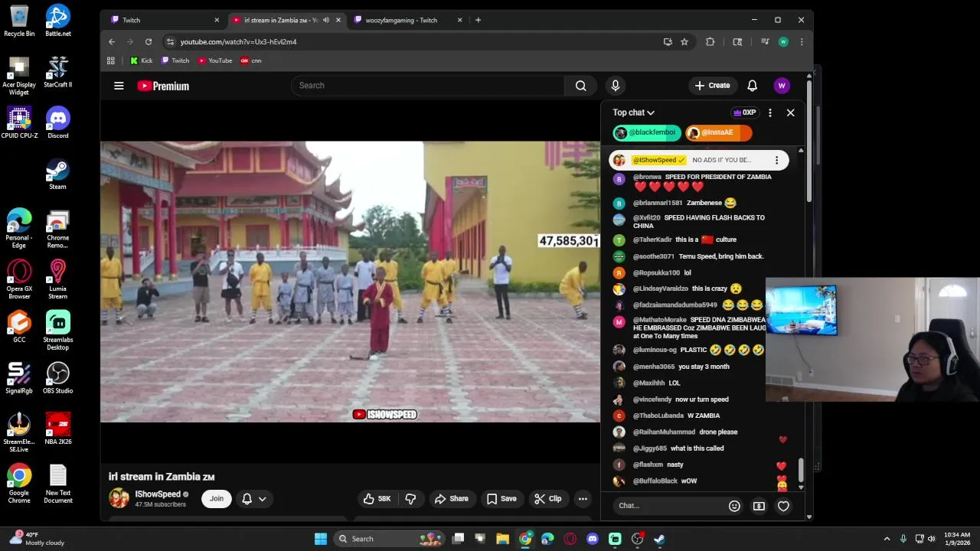Screen dimensions: 980x551
Task: Share the video
Action: pyautogui.click(x=452, y=499)
